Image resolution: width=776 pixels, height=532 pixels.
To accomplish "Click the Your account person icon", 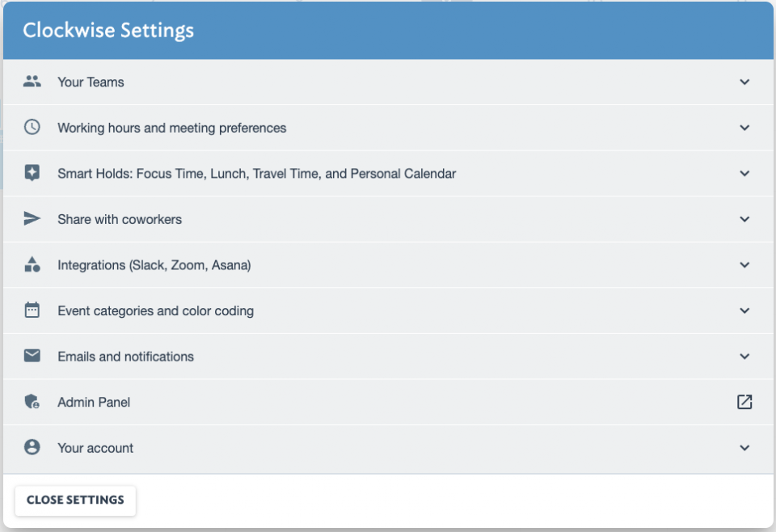I will tap(32, 447).
